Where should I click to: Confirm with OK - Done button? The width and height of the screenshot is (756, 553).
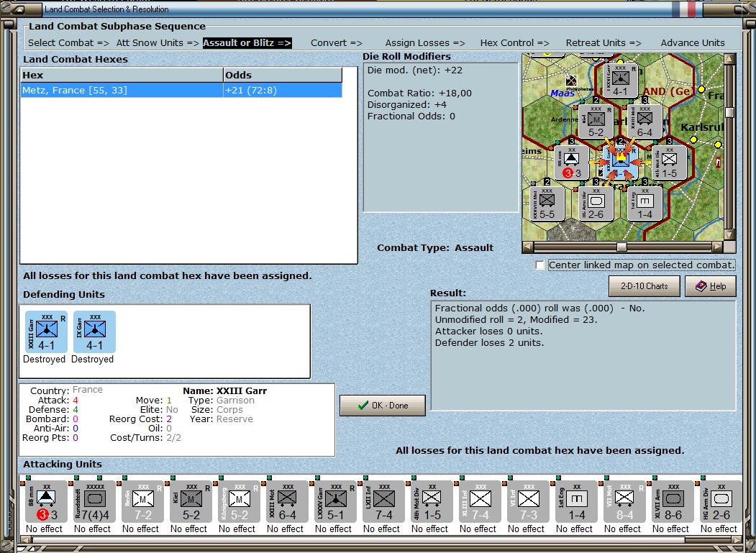point(383,406)
